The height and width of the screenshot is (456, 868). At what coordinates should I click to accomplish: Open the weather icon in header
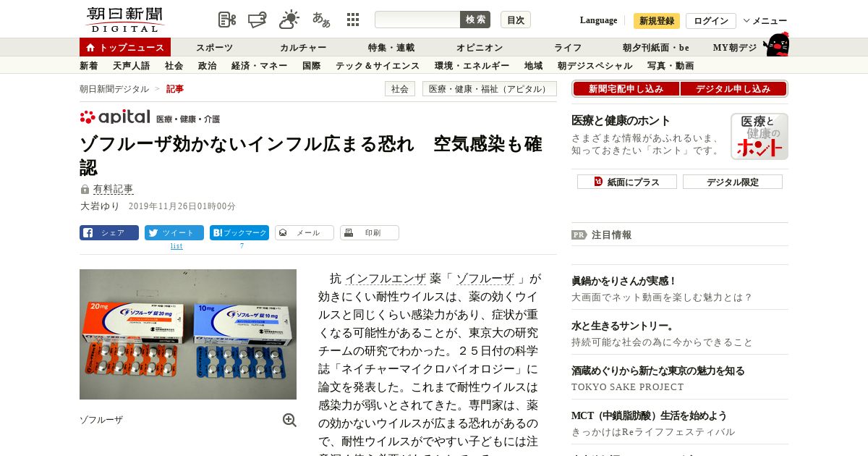click(289, 20)
